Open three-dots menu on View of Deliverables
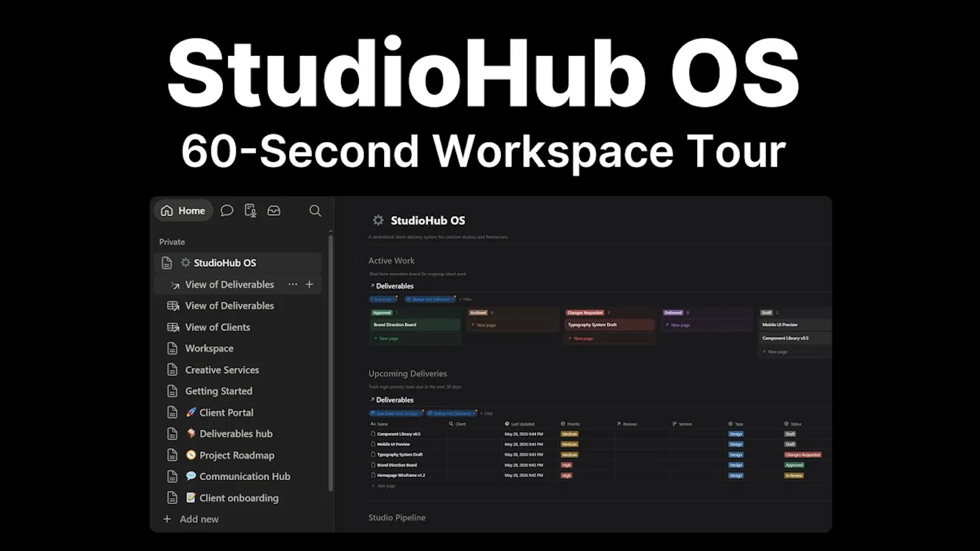 point(293,284)
